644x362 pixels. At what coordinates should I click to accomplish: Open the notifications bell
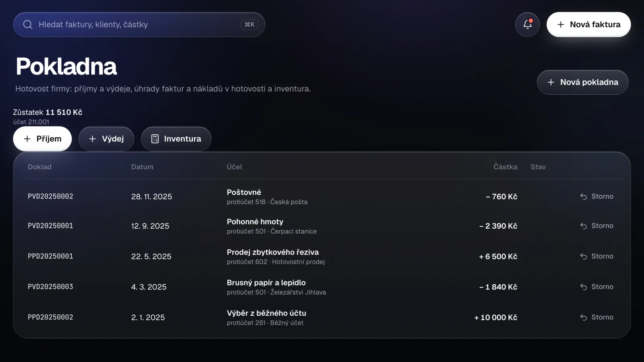(527, 25)
